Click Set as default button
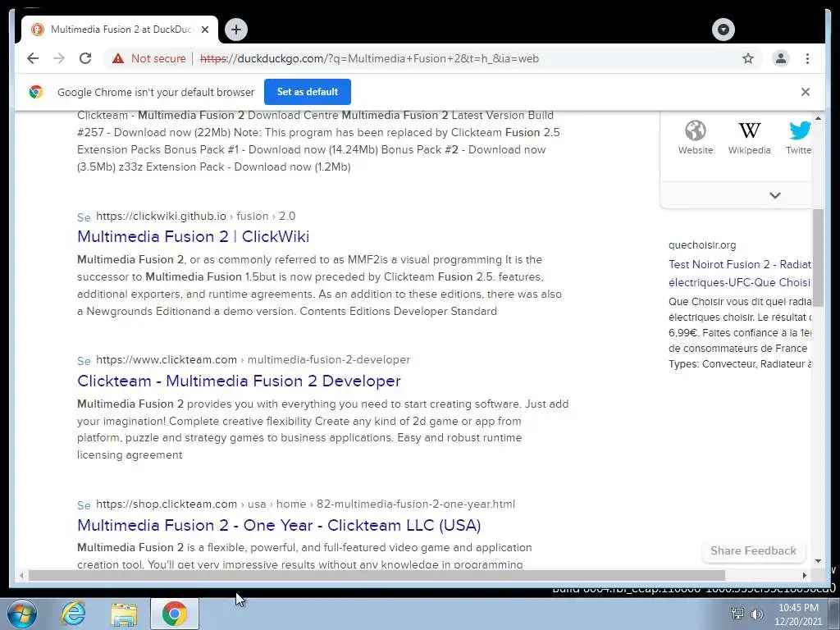Screen dimensions: 840x630 coord(308,92)
